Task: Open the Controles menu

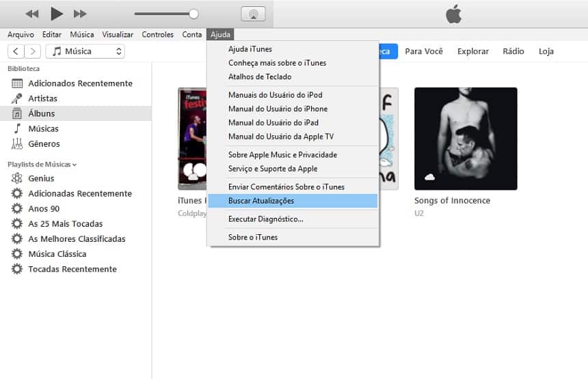Action: pyautogui.click(x=157, y=34)
